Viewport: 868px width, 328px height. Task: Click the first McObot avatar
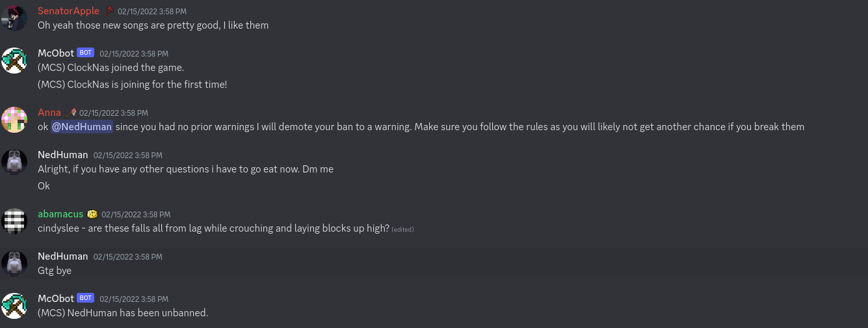pyautogui.click(x=14, y=61)
